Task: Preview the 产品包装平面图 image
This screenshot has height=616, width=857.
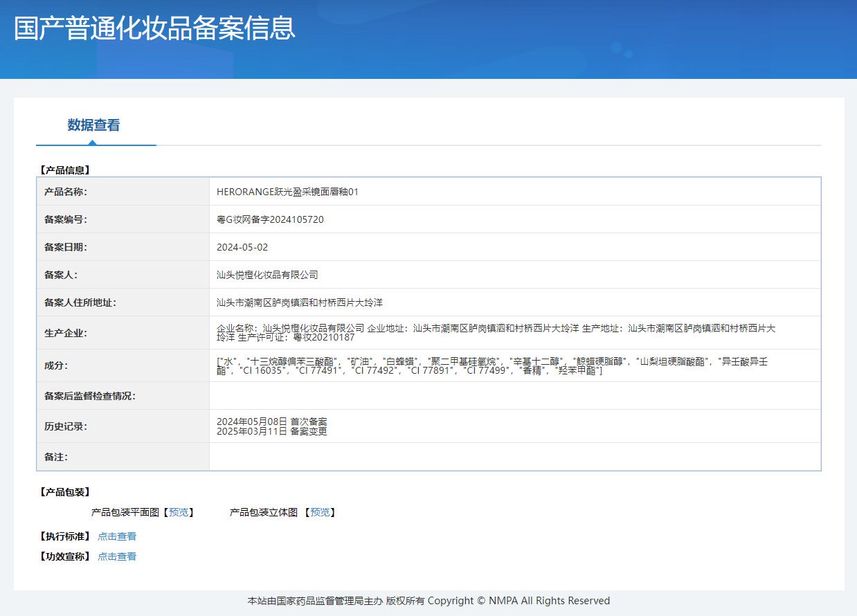Action: click(179, 512)
